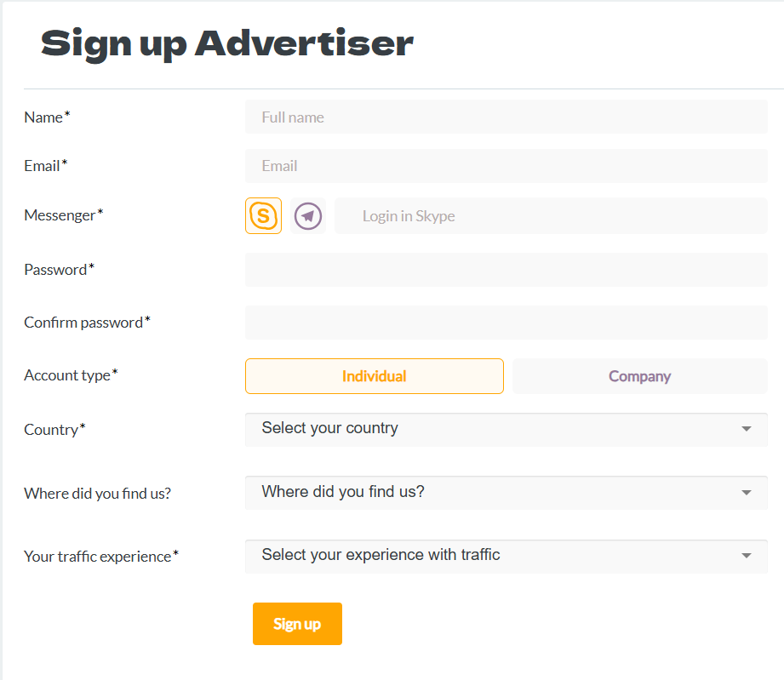
Task: Click the Your traffic experience label
Action: click(101, 556)
